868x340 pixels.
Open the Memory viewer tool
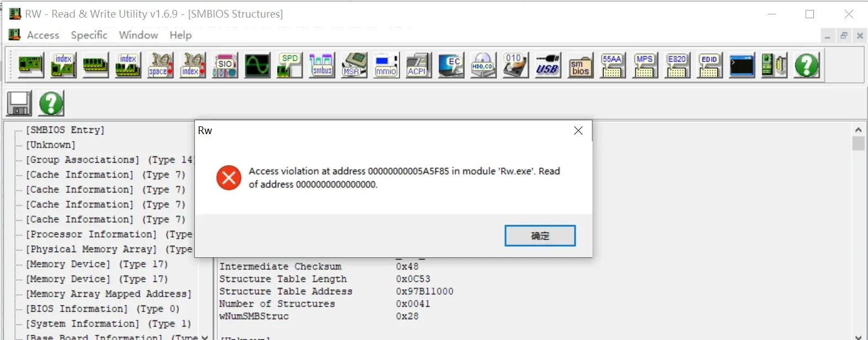pyautogui.click(x=96, y=65)
